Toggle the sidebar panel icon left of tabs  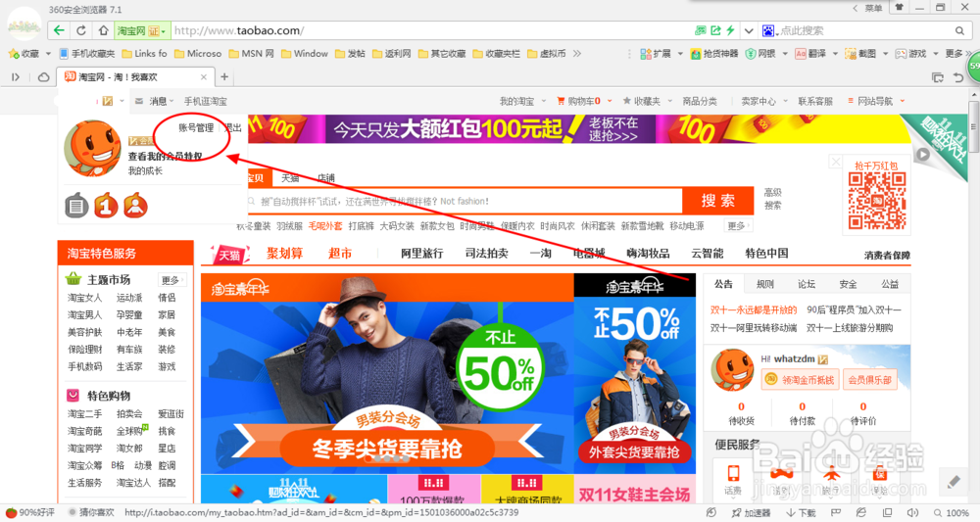[16, 76]
